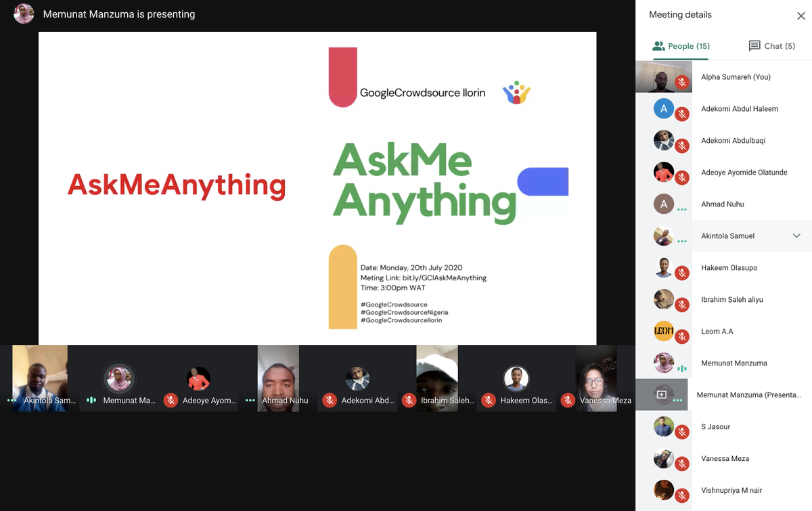Screen dimensions: 812x511
Task: Click Leom A.A orange avatar
Action: [664, 331]
